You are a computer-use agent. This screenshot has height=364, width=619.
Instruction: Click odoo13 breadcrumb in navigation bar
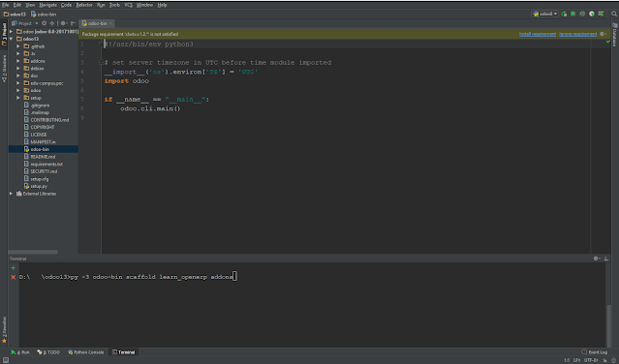15,15
